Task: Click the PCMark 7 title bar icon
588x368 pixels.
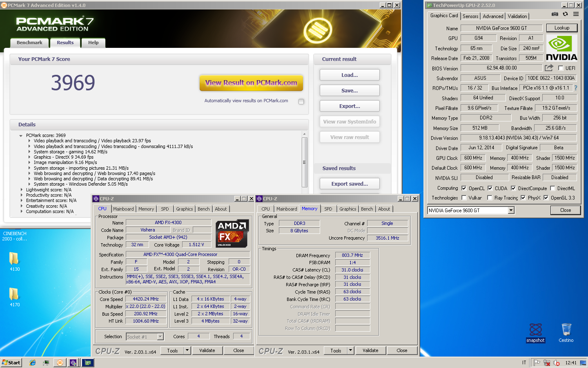Action: (x=4, y=5)
